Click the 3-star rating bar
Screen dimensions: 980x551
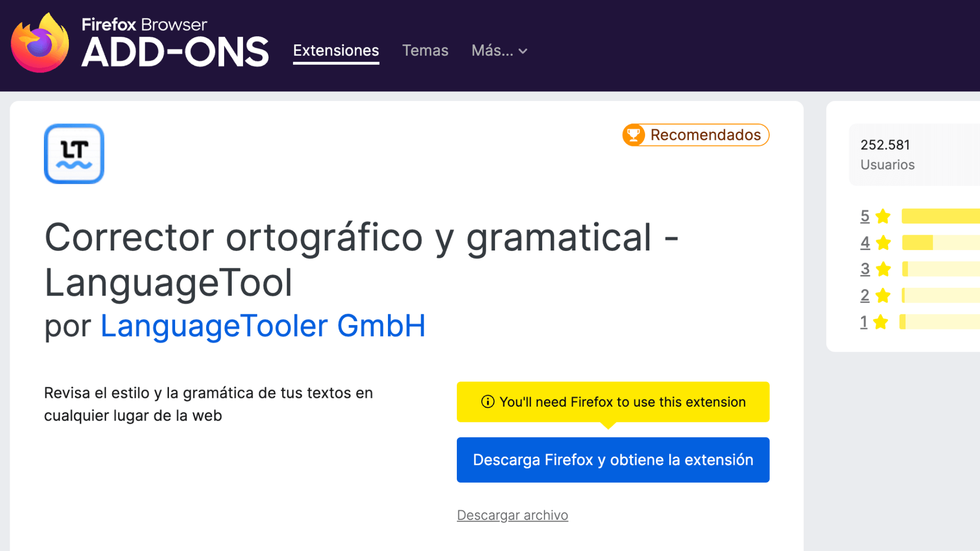(941, 269)
